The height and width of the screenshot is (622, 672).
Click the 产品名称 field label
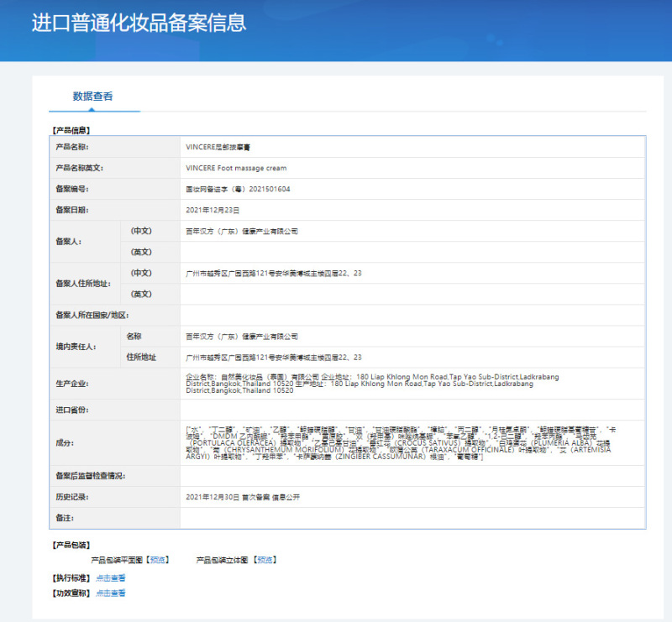(x=72, y=147)
